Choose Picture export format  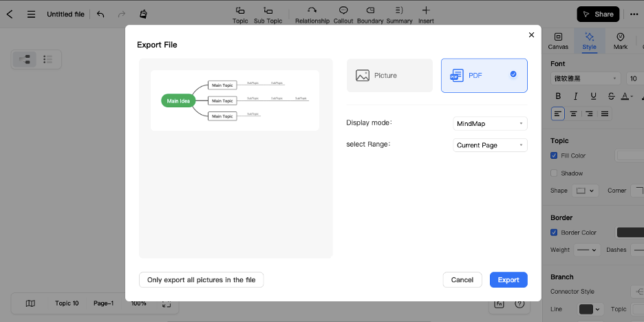(x=389, y=76)
